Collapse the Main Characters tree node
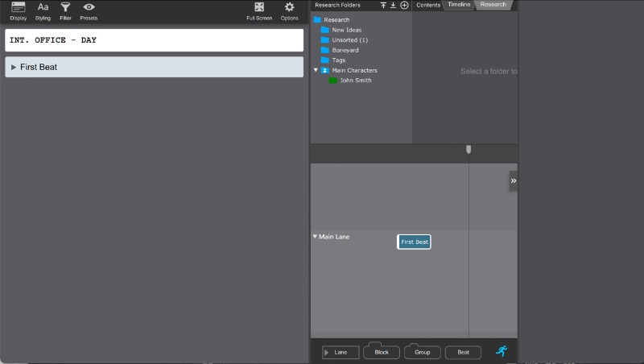 click(316, 70)
